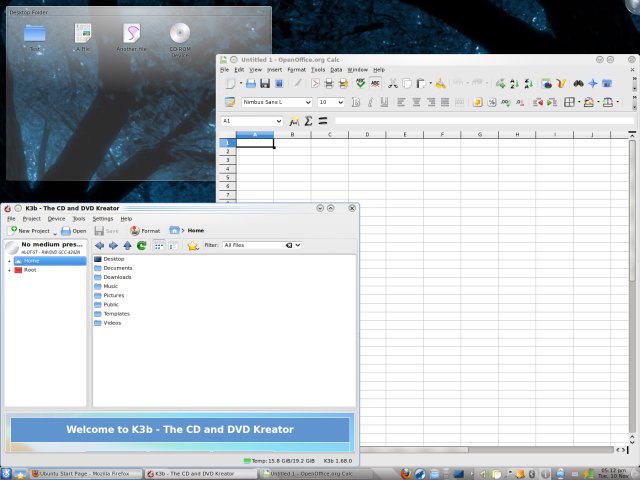Go up one folder in K3b browser

[x=127, y=245]
